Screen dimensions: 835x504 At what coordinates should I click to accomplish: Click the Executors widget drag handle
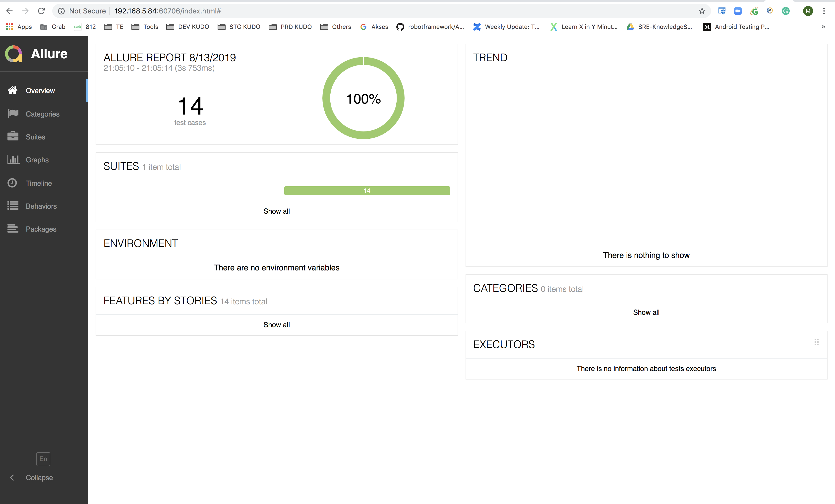(x=816, y=342)
